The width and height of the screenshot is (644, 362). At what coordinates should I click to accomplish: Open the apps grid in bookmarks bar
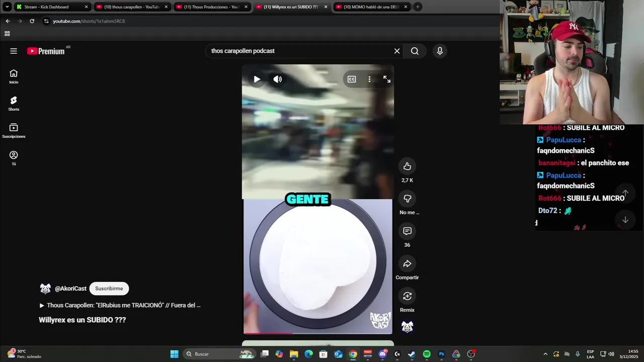coord(7,34)
